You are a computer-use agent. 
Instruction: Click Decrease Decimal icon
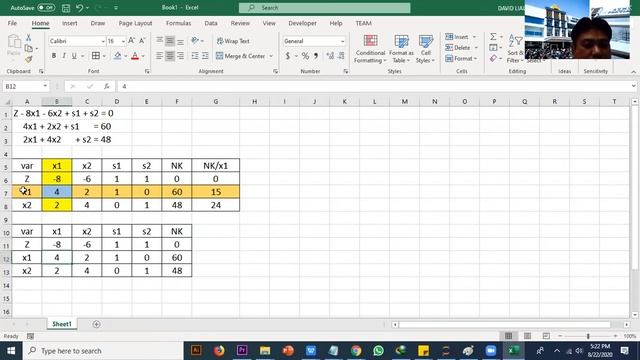[341, 56]
